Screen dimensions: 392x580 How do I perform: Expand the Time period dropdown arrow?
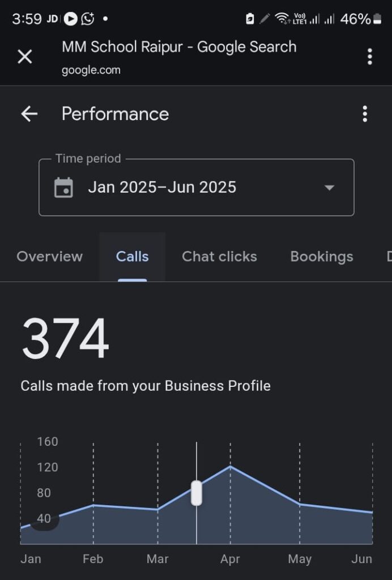(329, 187)
